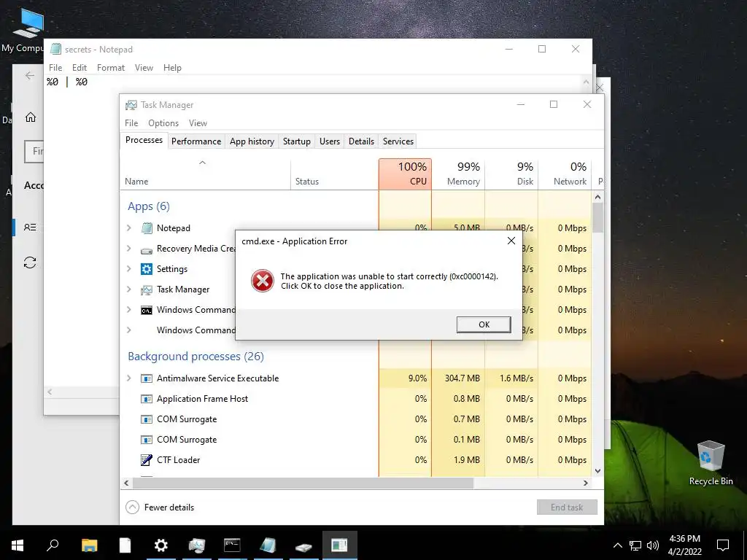
Task: Open the Details tab
Action: pyautogui.click(x=362, y=141)
